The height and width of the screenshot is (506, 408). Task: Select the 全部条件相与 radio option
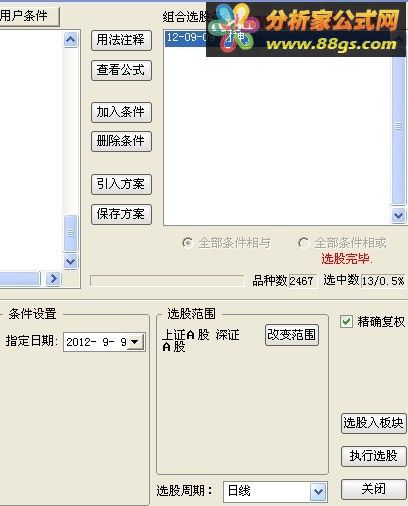click(227, 243)
